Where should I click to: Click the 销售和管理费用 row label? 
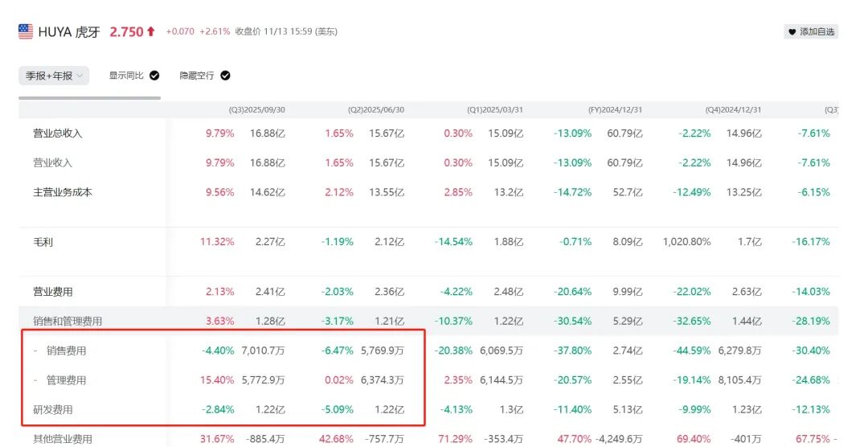pyautogui.click(x=68, y=322)
